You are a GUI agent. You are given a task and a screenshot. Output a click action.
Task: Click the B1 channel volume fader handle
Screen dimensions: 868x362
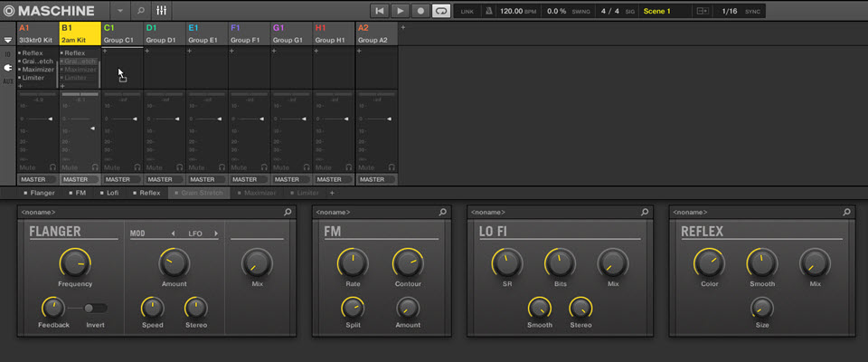pyautogui.click(x=92, y=129)
